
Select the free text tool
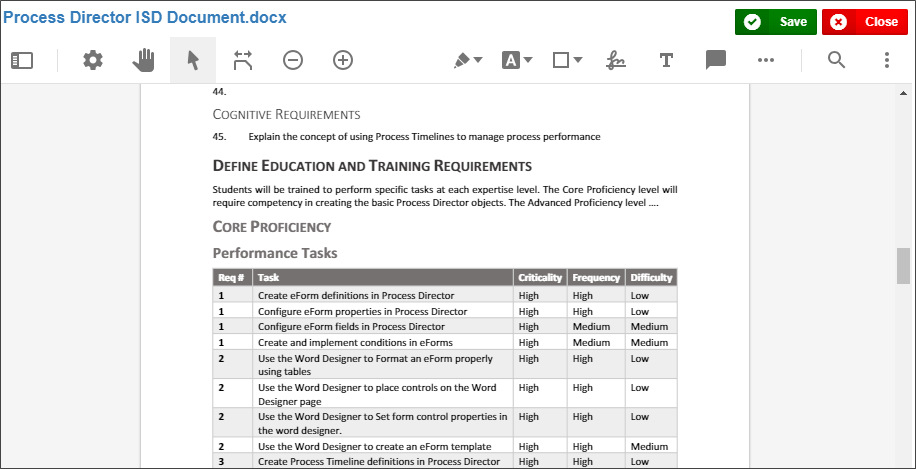pos(666,61)
